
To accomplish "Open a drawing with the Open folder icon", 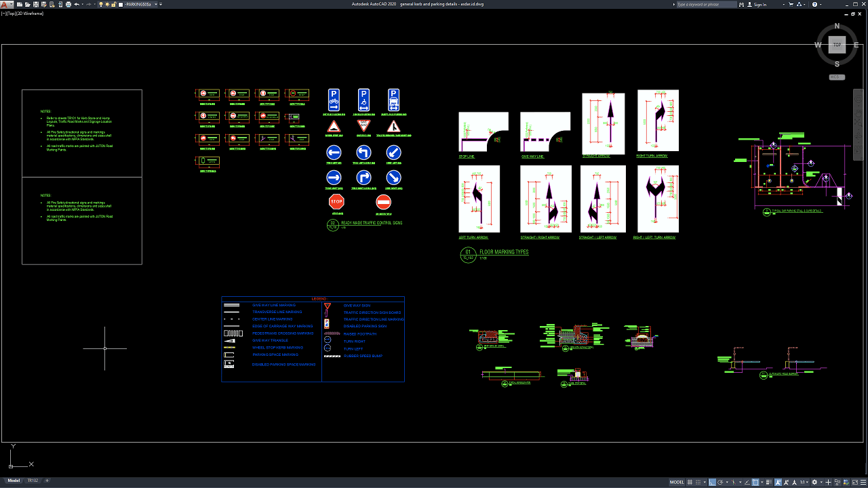I will point(27,4).
